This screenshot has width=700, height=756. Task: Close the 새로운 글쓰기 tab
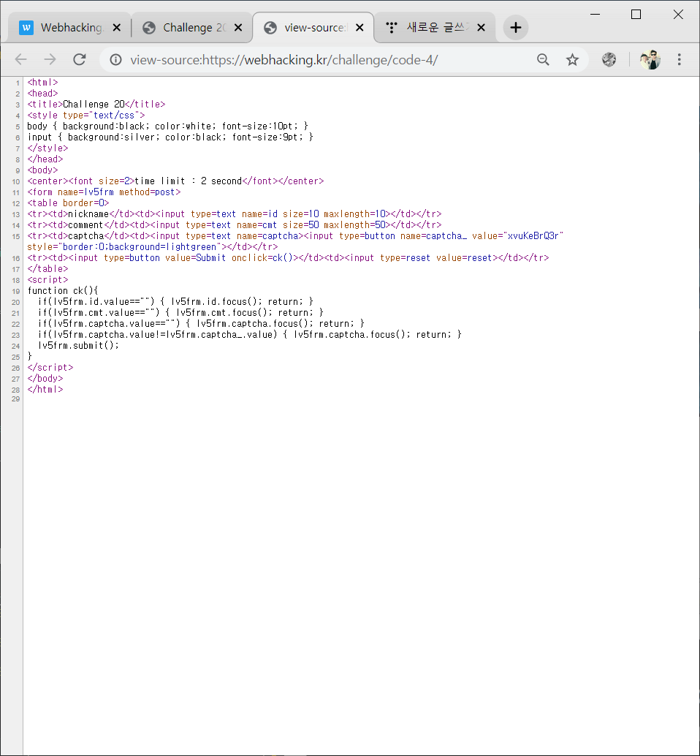[x=481, y=28]
